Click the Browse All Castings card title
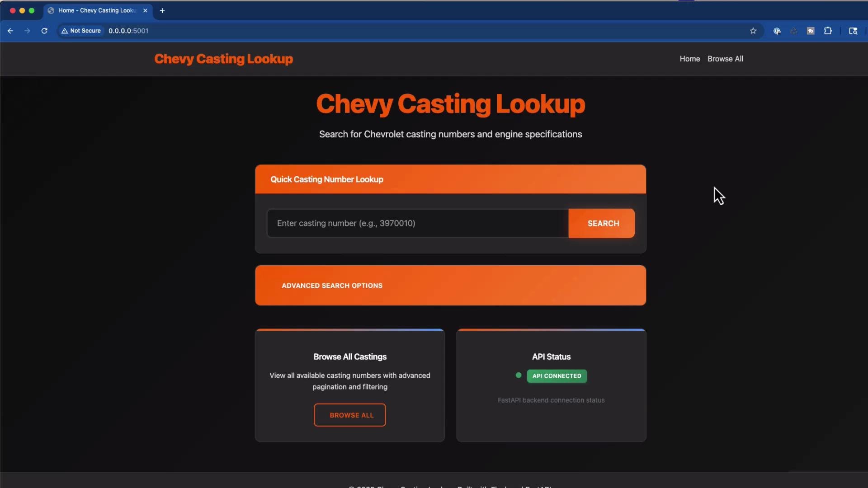 tap(350, 357)
